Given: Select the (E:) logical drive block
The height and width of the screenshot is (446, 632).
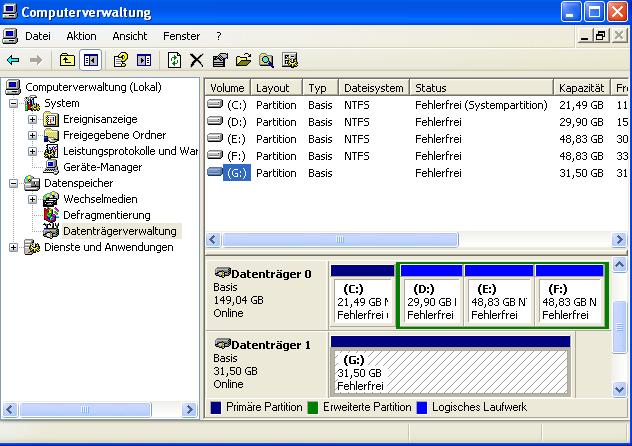Looking at the screenshot, I should (x=499, y=295).
